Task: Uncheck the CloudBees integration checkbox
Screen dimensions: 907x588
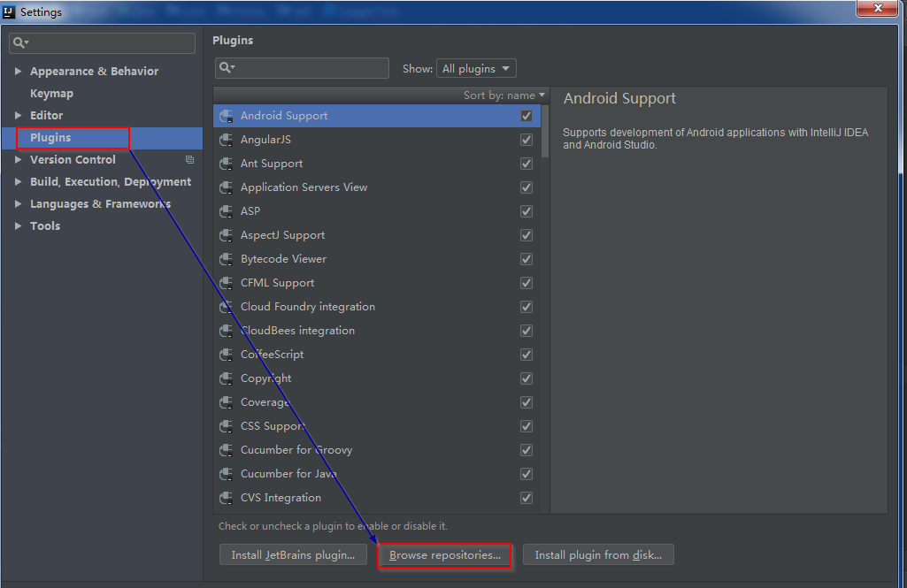Action: 527,331
